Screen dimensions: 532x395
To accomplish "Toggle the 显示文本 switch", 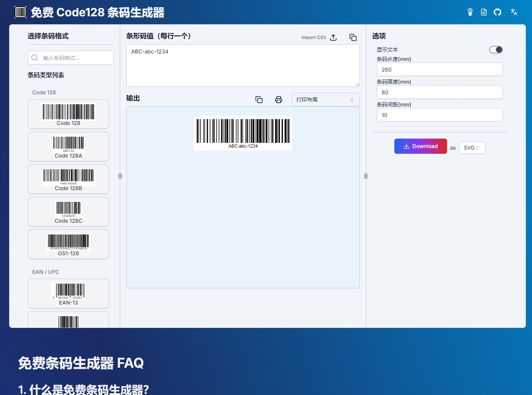I will point(496,50).
